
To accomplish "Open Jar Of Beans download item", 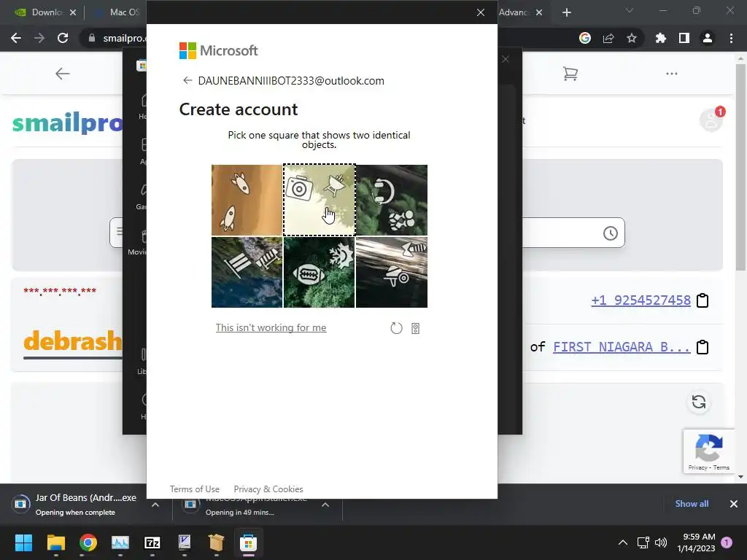I will tap(74, 505).
